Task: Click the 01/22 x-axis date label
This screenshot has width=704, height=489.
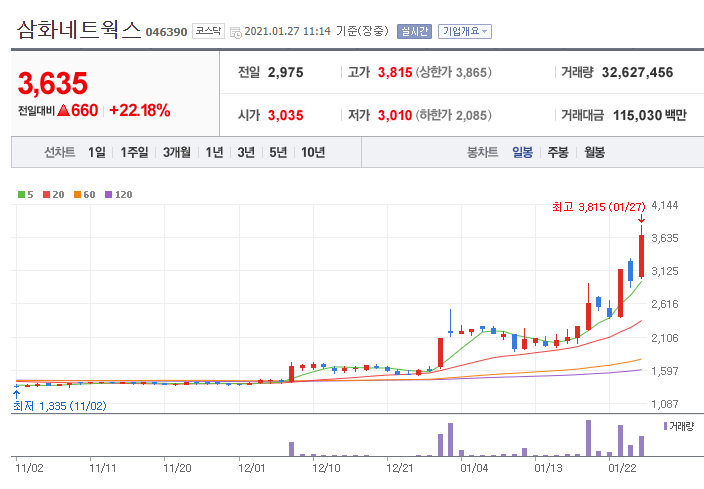Action: 622,468
